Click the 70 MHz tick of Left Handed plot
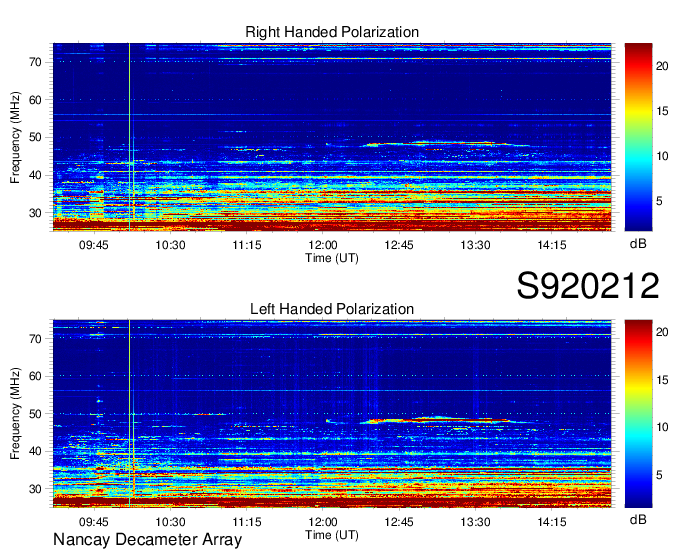The image size is (680, 552). (35, 339)
